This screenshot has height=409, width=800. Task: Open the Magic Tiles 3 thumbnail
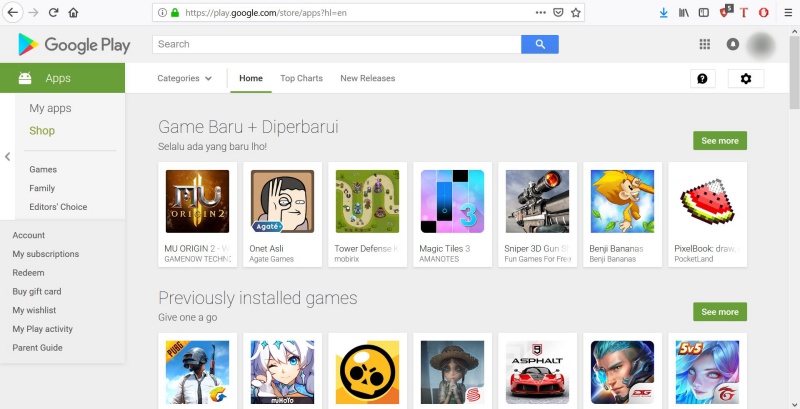pos(452,201)
